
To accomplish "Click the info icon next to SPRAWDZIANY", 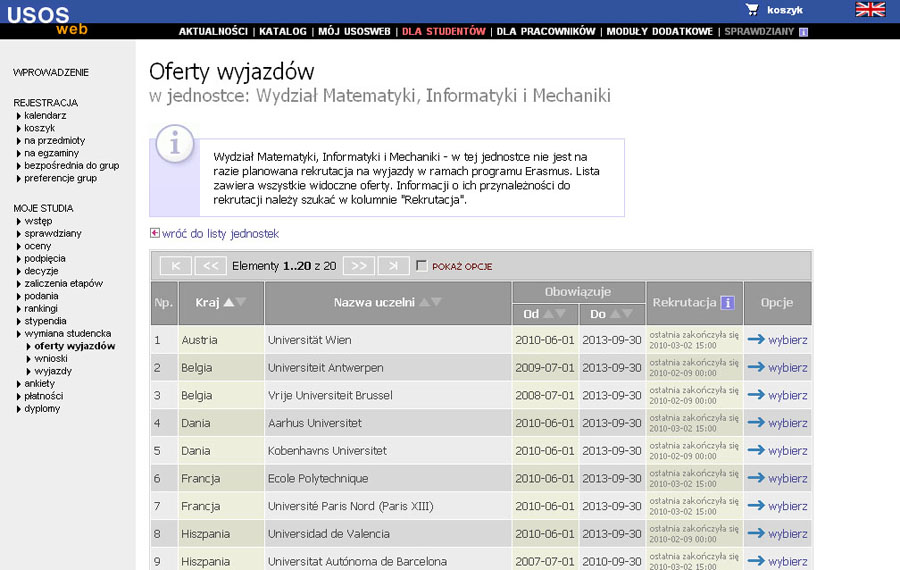I will tap(803, 32).
